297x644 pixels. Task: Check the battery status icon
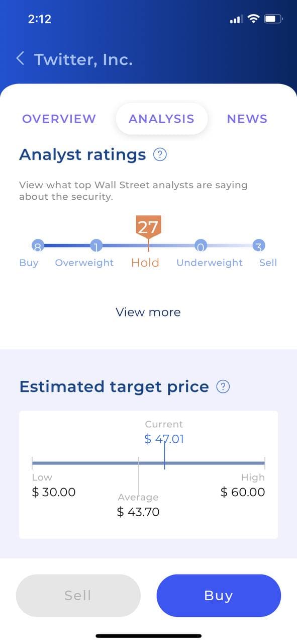point(273,19)
